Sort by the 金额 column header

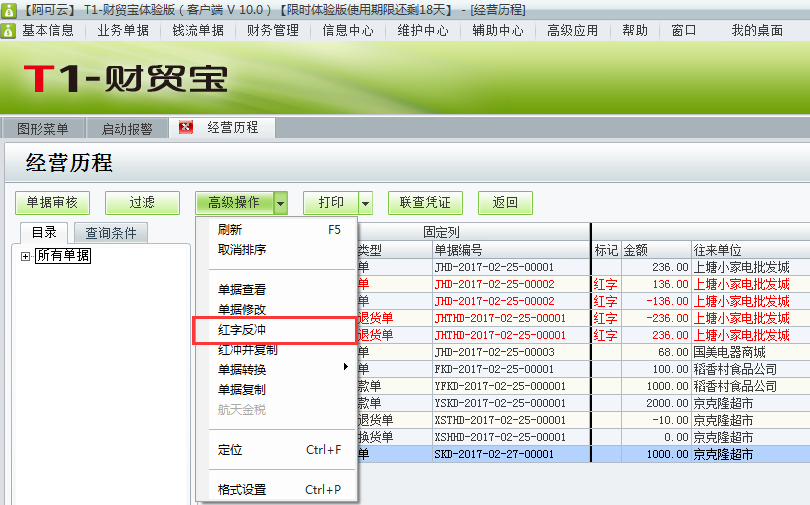click(656, 250)
